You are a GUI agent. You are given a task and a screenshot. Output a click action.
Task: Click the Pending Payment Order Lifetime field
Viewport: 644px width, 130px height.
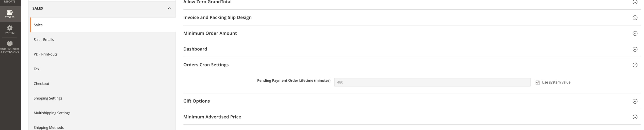(432, 82)
